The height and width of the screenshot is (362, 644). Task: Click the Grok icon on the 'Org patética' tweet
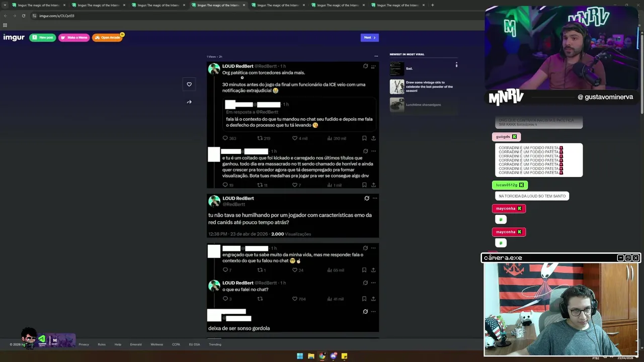point(365,66)
